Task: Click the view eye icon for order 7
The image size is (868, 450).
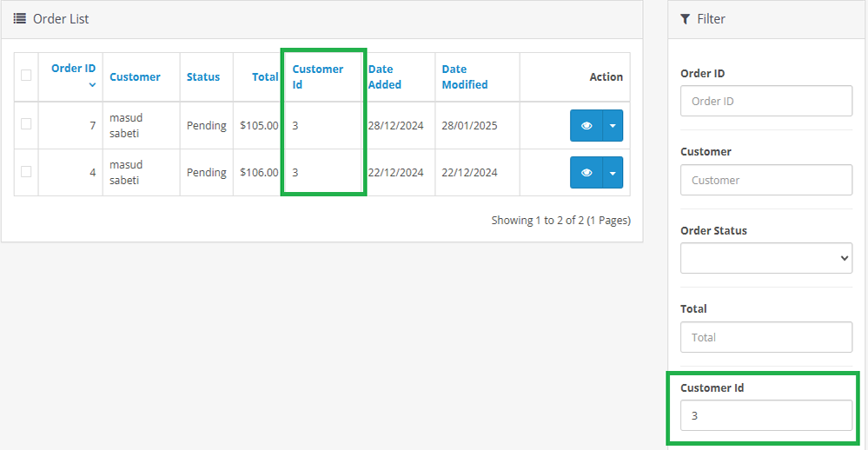Action: coord(586,126)
